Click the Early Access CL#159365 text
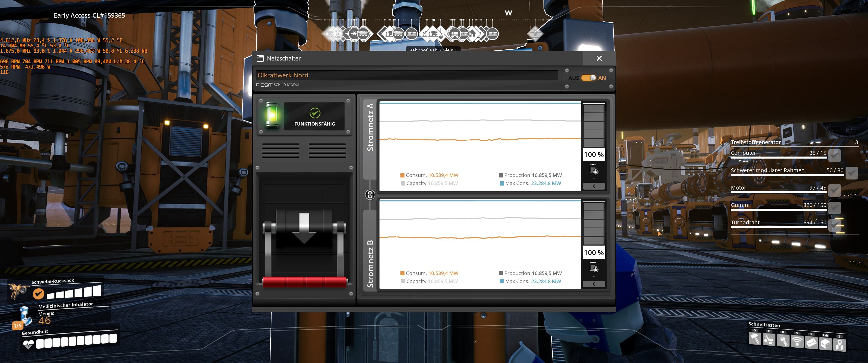The image size is (868, 363). tap(89, 15)
